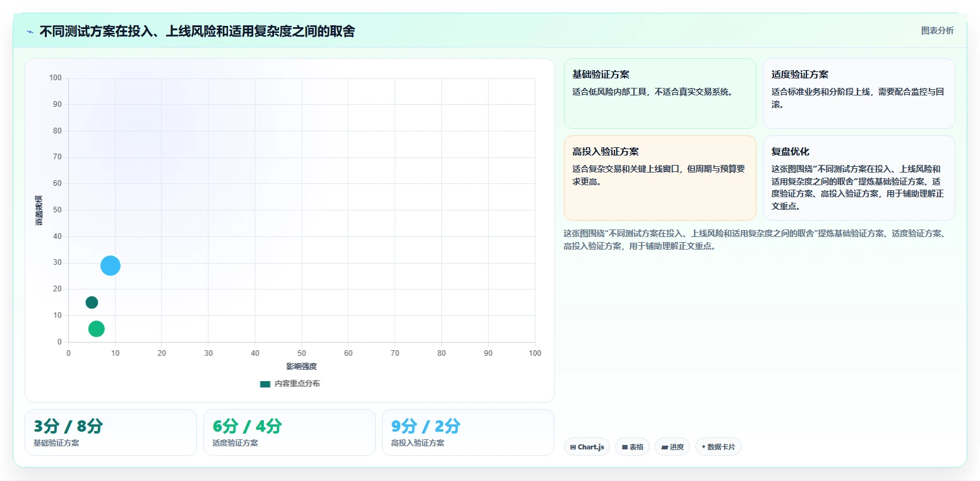This screenshot has height=481, width=980.
Task: Click the 6分 / 4分 score card
Action: click(x=289, y=432)
